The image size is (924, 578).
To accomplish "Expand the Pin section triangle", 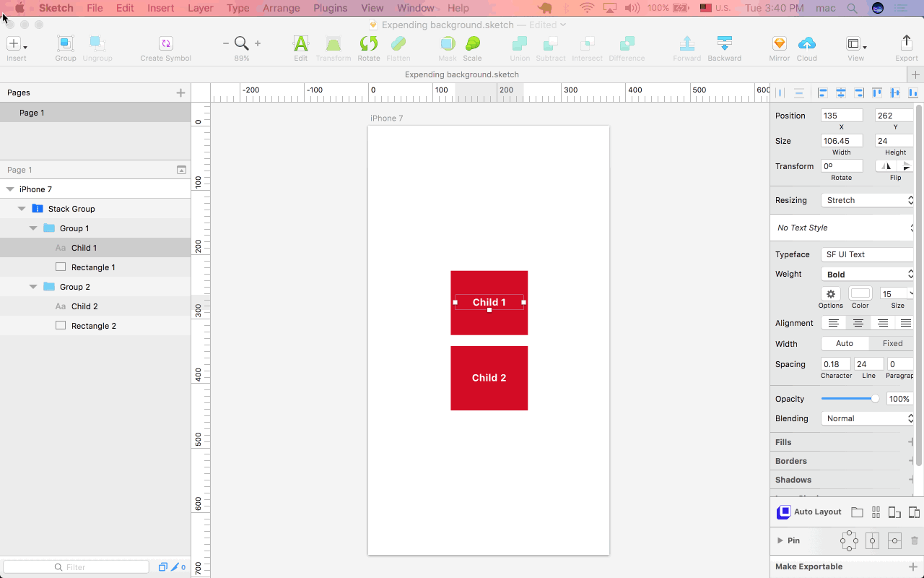I will click(x=780, y=540).
